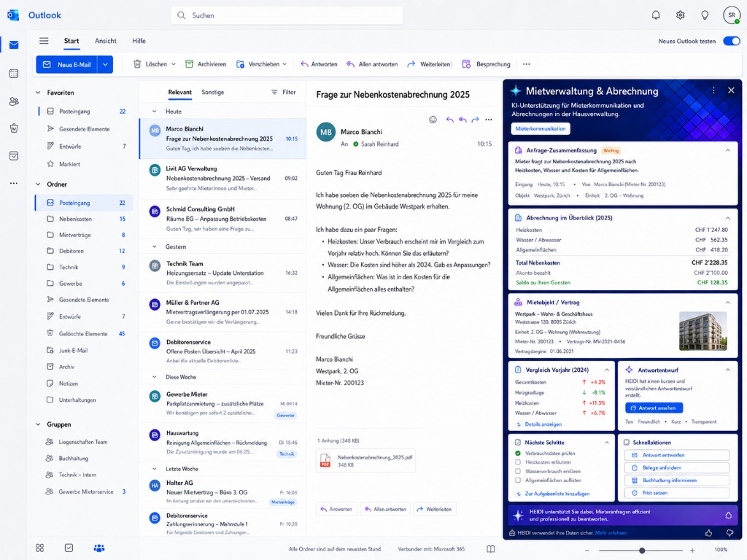Click the forward arrow icon in message header

(x=475, y=120)
